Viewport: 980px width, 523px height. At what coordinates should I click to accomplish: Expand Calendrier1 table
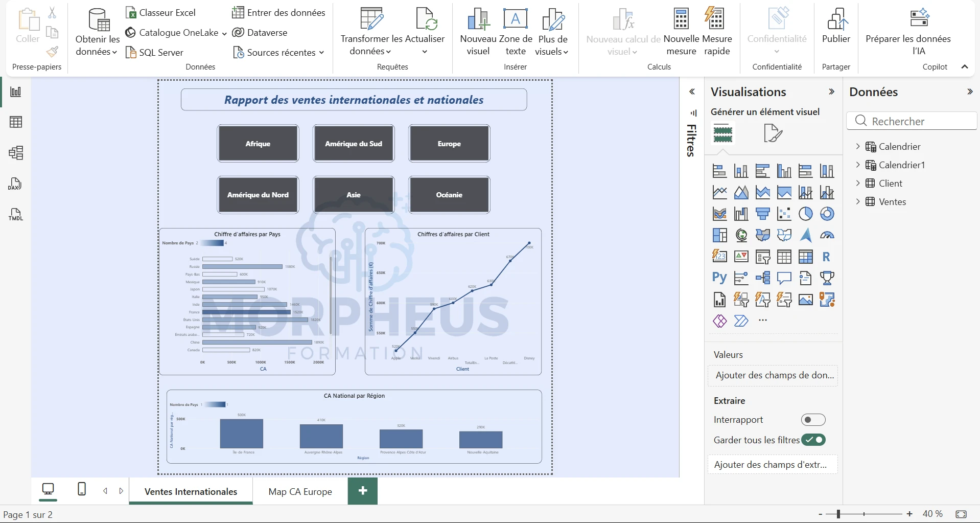pos(858,165)
